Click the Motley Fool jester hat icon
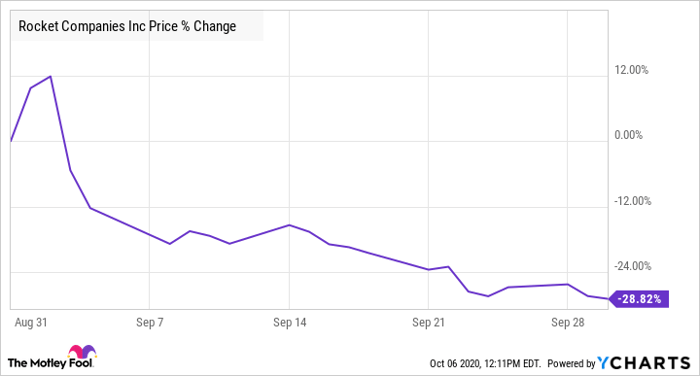Viewport: 700px width, 376px height. 82,352
